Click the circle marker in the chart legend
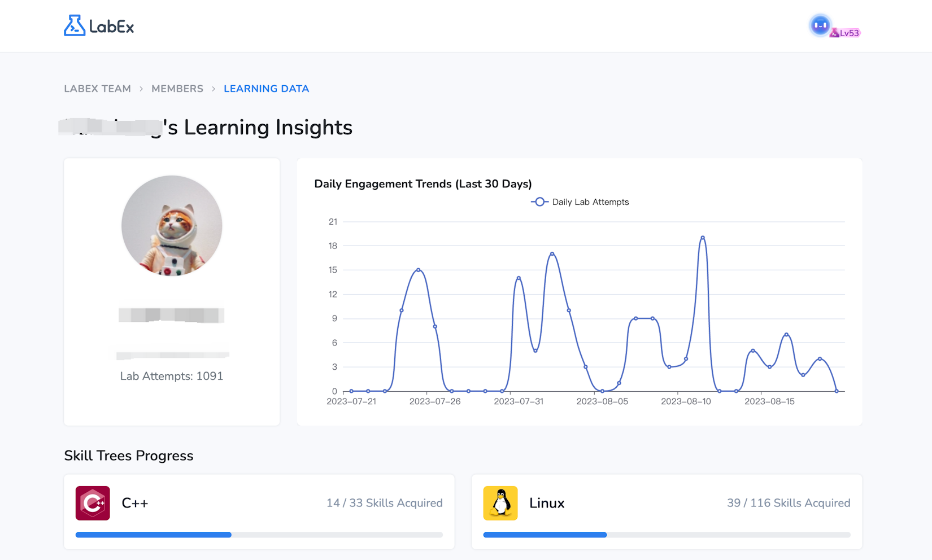 coord(540,202)
